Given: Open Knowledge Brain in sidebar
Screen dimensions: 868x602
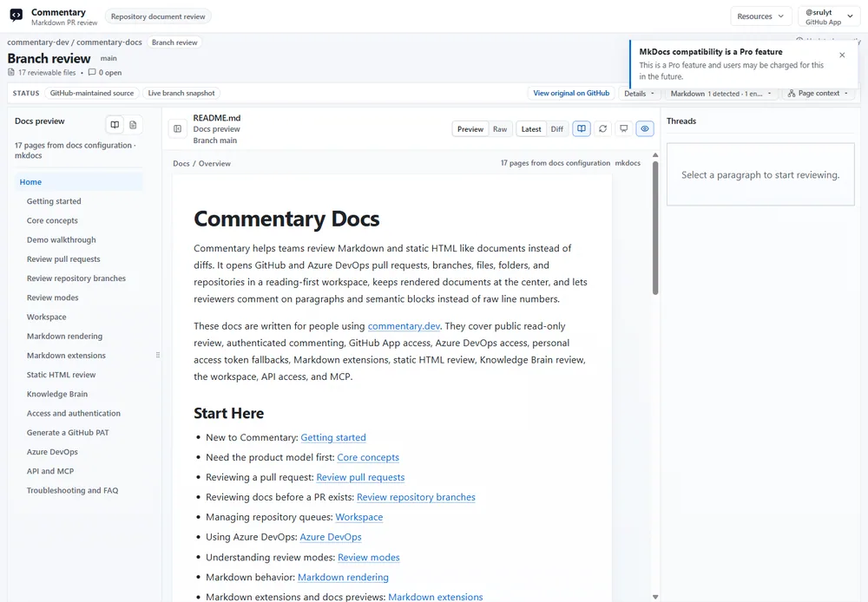Looking at the screenshot, I should click(57, 395).
